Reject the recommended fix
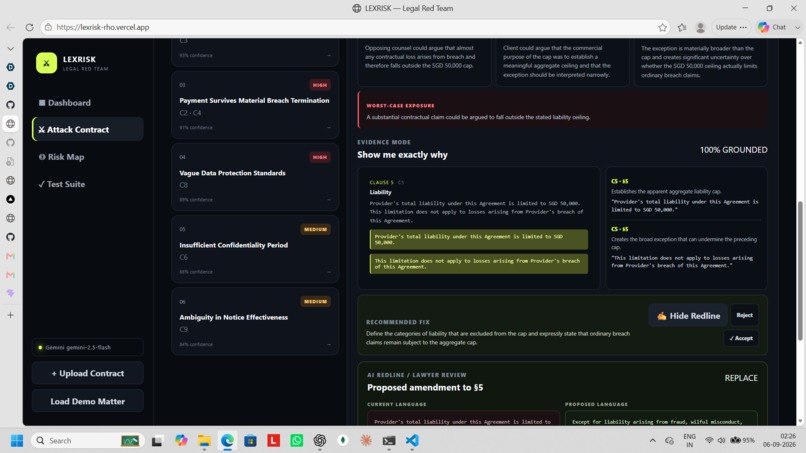 pyautogui.click(x=744, y=315)
